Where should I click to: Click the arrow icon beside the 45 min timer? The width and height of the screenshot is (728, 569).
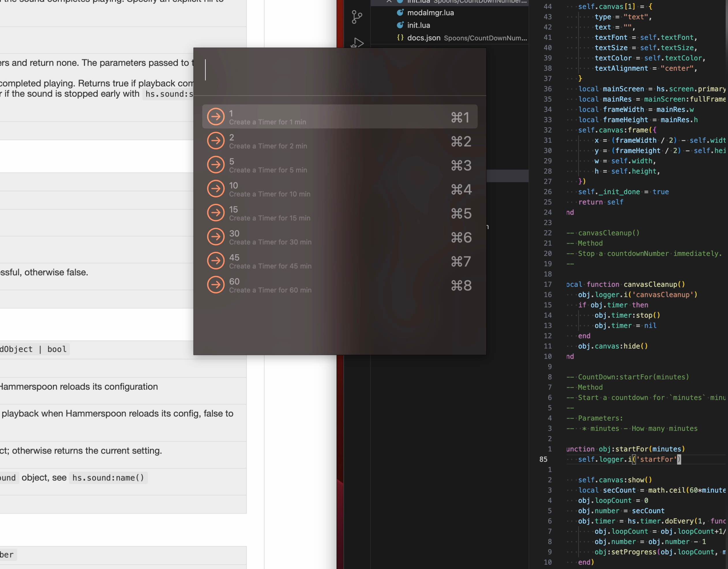tap(216, 261)
